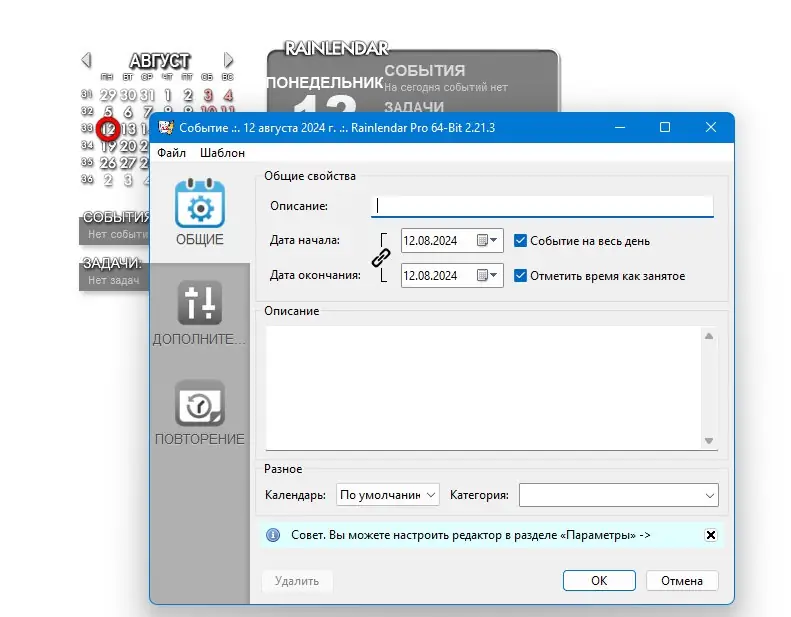The image size is (791, 617).
Task: Select red day 4 in first week
Action: click(228, 95)
